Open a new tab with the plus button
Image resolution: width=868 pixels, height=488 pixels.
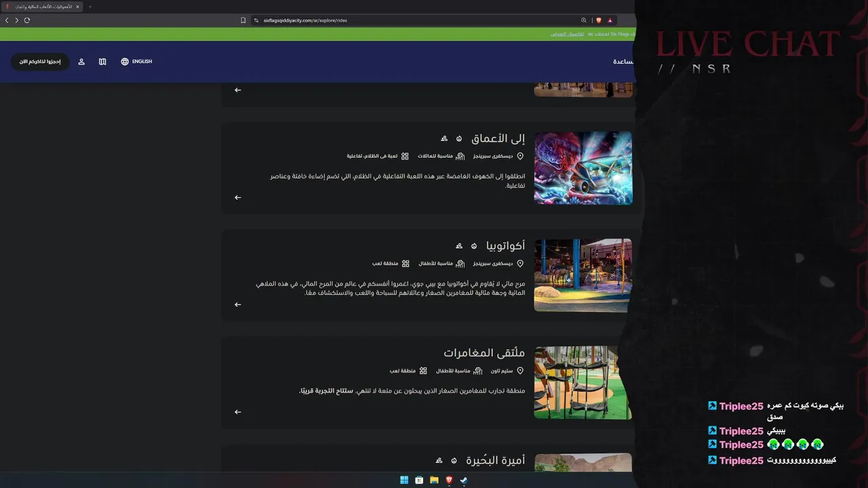(x=90, y=7)
